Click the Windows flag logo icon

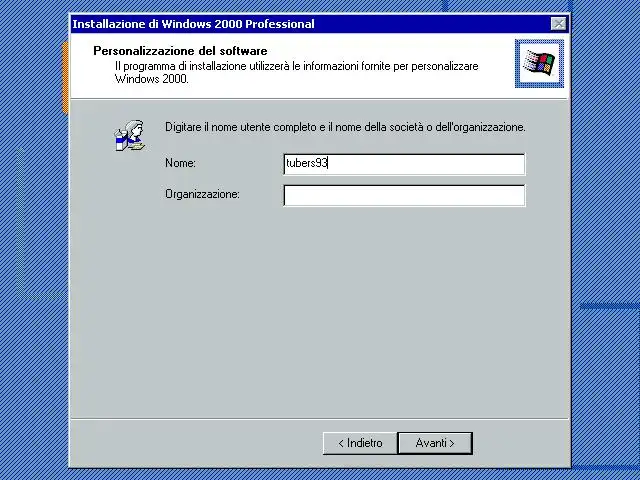click(x=539, y=63)
